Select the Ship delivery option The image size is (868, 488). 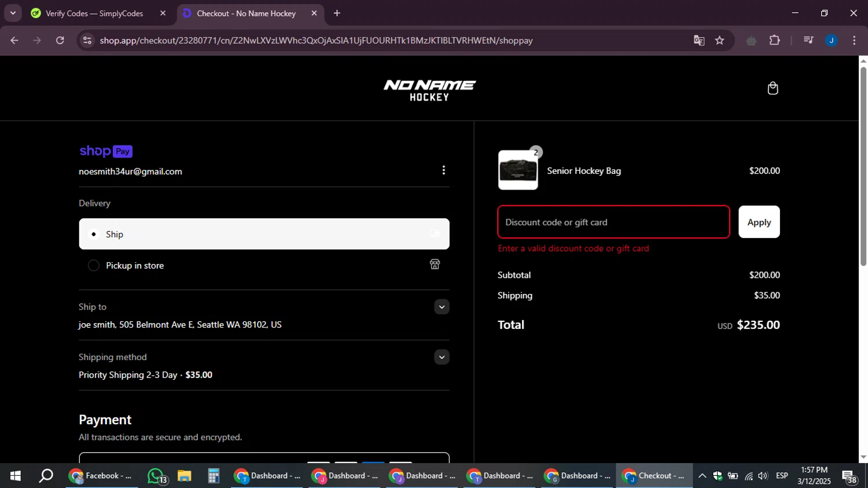(264, 234)
